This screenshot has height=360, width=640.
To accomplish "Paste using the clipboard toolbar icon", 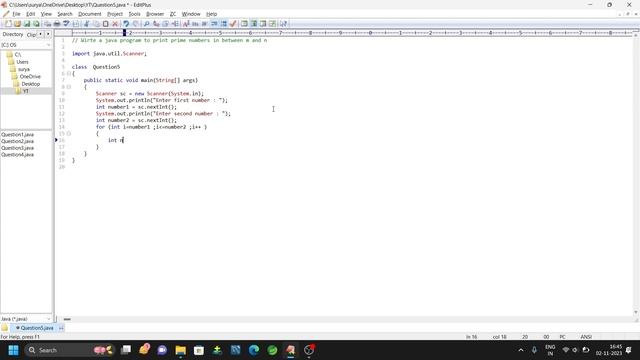I will point(106,24).
